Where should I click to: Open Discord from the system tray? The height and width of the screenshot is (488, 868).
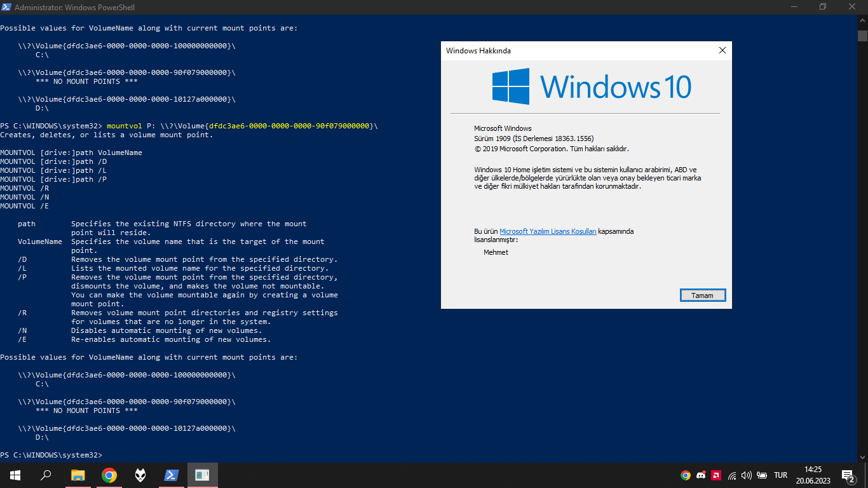[x=701, y=475]
